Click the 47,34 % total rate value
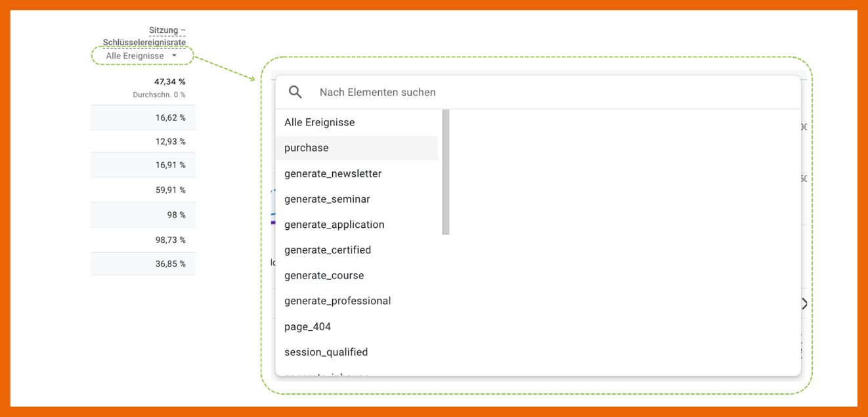The width and height of the screenshot is (868, 417). click(x=170, y=82)
